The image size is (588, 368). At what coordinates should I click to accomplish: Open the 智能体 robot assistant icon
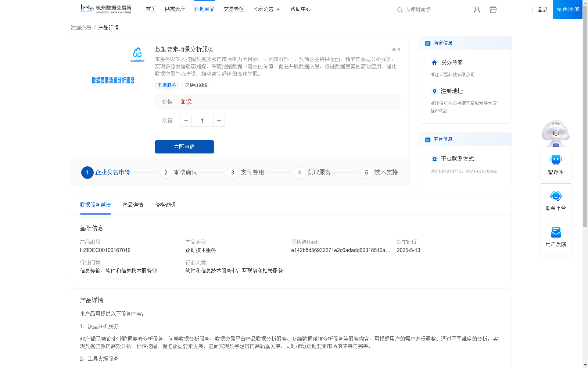click(x=556, y=160)
